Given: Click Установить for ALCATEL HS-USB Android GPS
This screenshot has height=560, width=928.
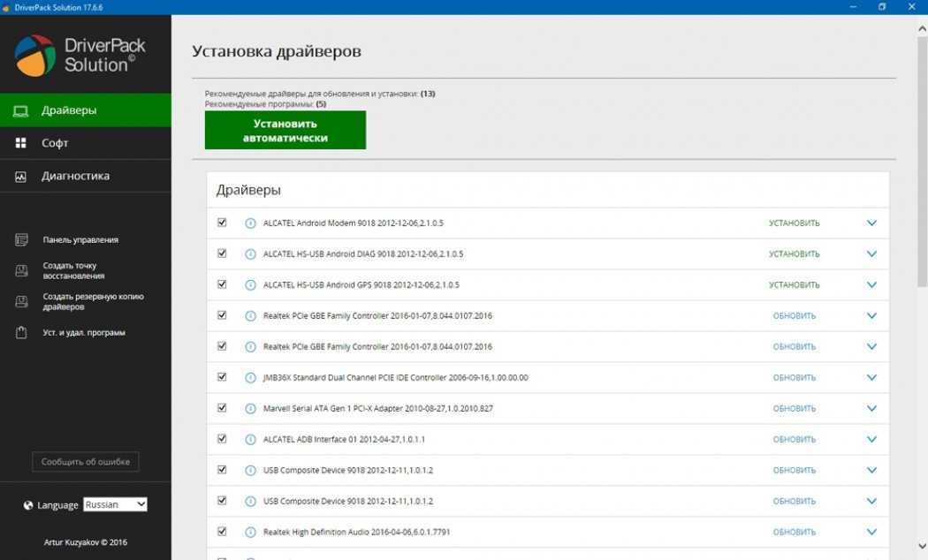Looking at the screenshot, I should click(x=795, y=285).
